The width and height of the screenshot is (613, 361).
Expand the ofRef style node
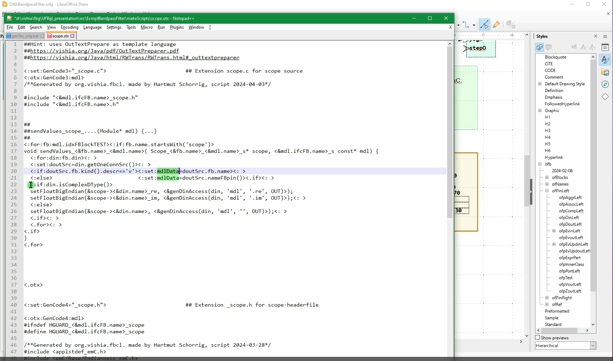pyautogui.click(x=547, y=304)
